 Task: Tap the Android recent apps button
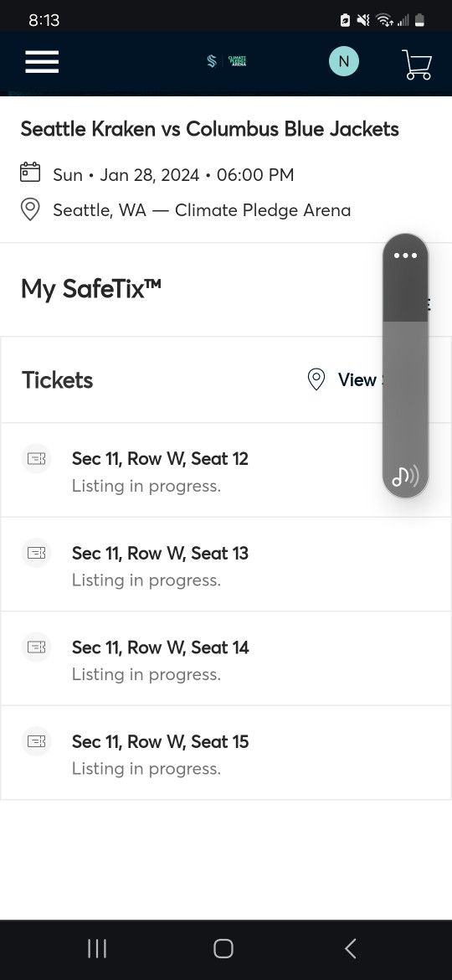point(97,949)
